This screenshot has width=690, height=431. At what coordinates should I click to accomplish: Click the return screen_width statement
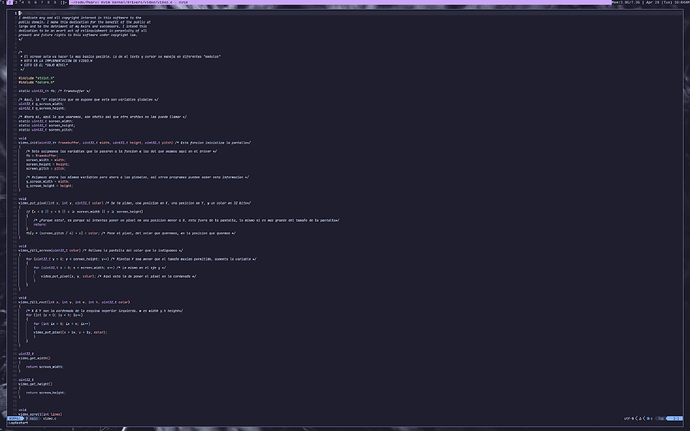(x=44, y=367)
